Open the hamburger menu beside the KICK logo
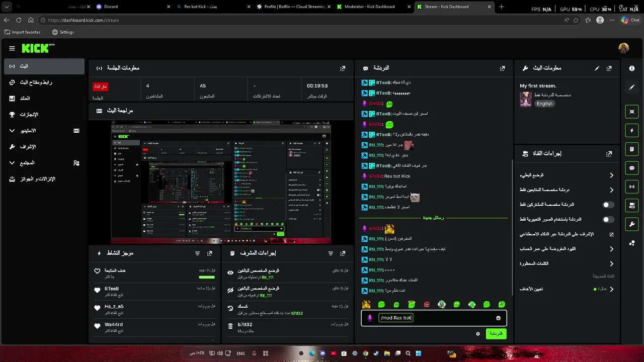 (12, 48)
